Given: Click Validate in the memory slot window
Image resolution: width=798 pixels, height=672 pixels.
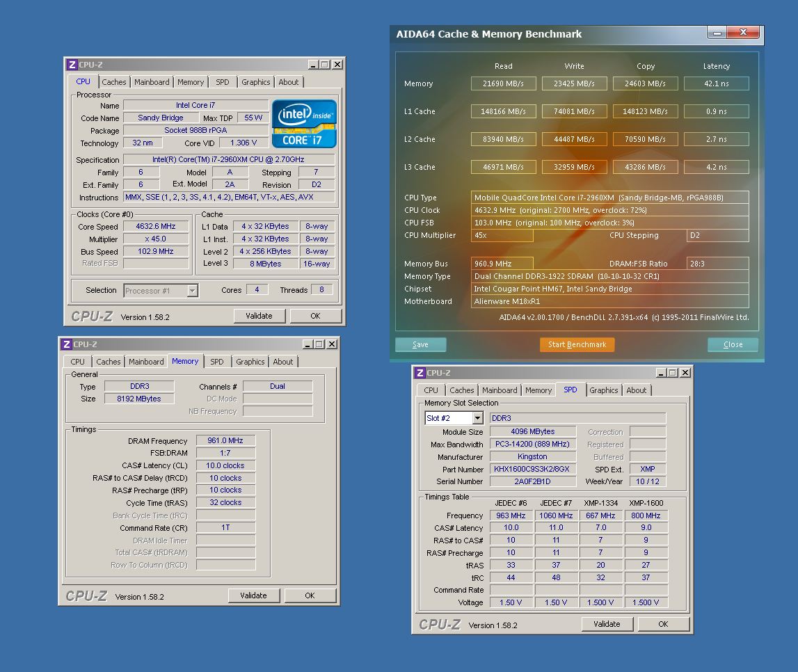Looking at the screenshot, I should 607,624.
